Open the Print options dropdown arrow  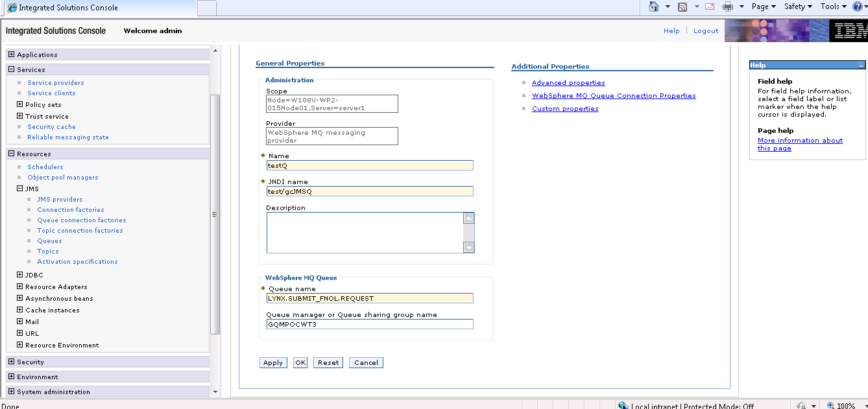click(x=742, y=6)
